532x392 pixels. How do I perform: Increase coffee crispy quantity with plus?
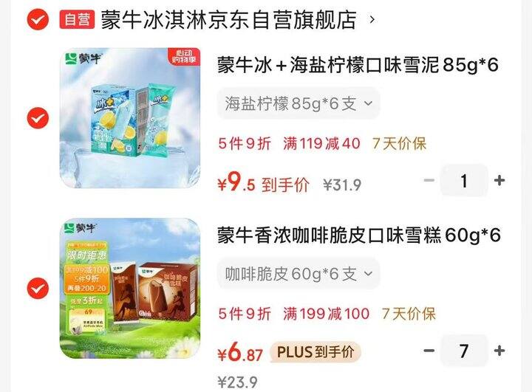click(499, 351)
